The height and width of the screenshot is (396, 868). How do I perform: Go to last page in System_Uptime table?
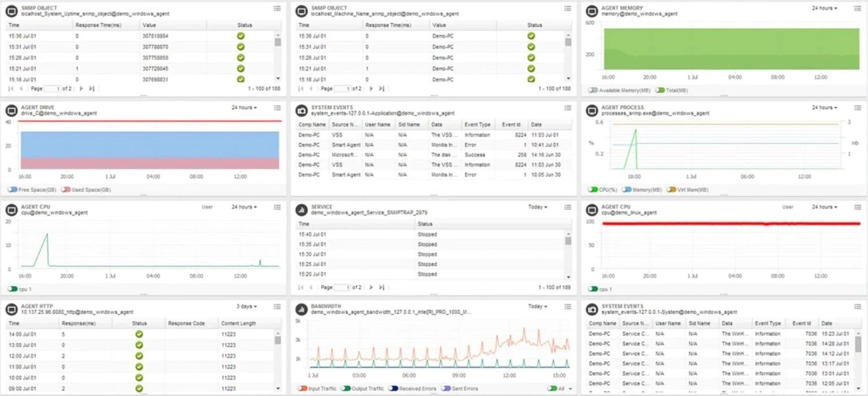[x=91, y=88]
